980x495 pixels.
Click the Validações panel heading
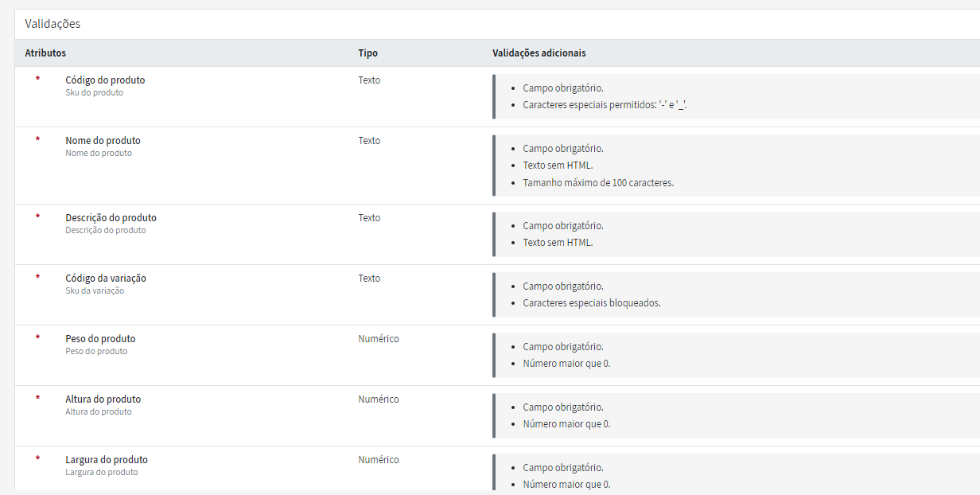pyautogui.click(x=52, y=24)
